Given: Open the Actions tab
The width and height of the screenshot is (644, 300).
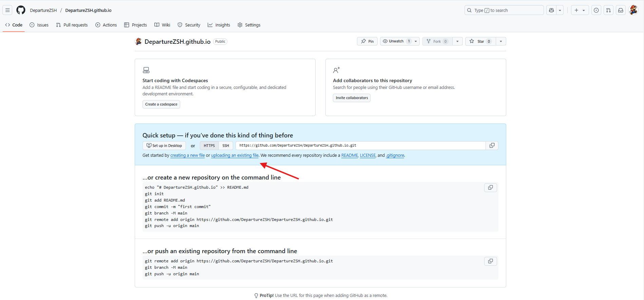Looking at the screenshot, I should pos(106,25).
